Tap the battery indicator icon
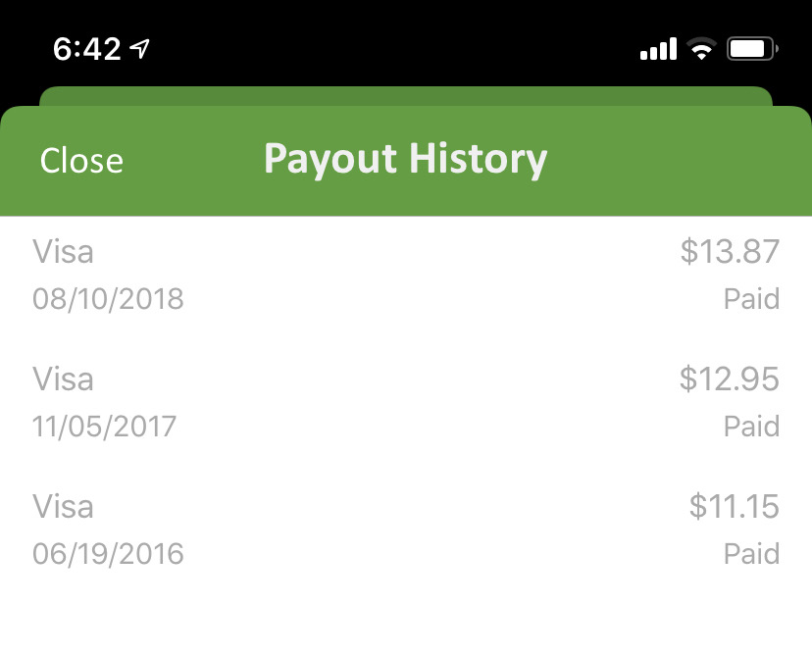This screenshot has height=656, width=812. coord(752,48)
